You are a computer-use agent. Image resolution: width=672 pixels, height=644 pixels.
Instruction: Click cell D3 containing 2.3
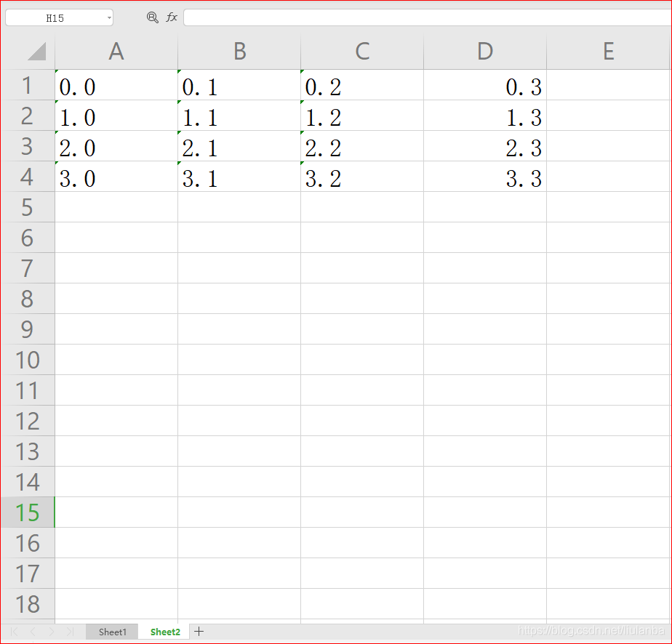pos(485,146)
